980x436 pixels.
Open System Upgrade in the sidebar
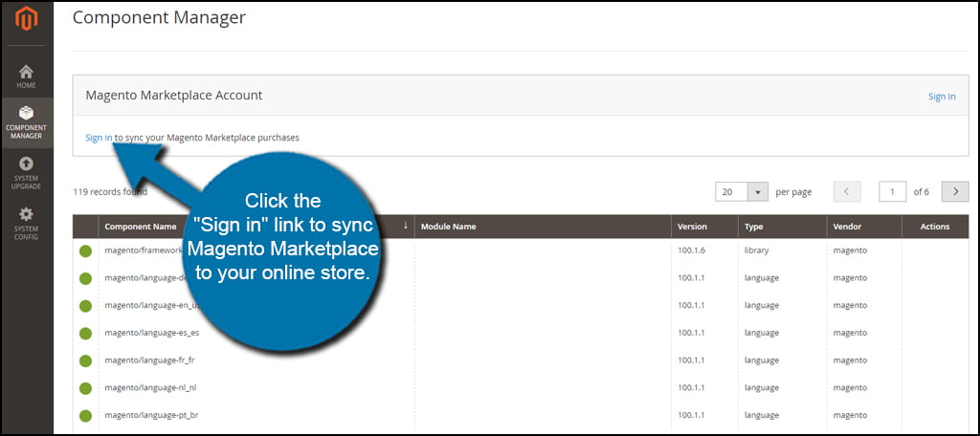[x=26, y=172]
